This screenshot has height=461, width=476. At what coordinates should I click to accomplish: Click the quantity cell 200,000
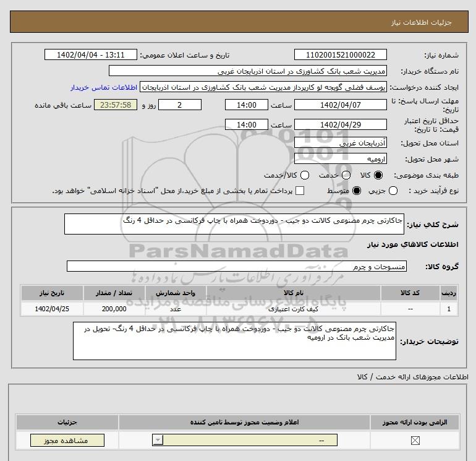coord(114,309)
